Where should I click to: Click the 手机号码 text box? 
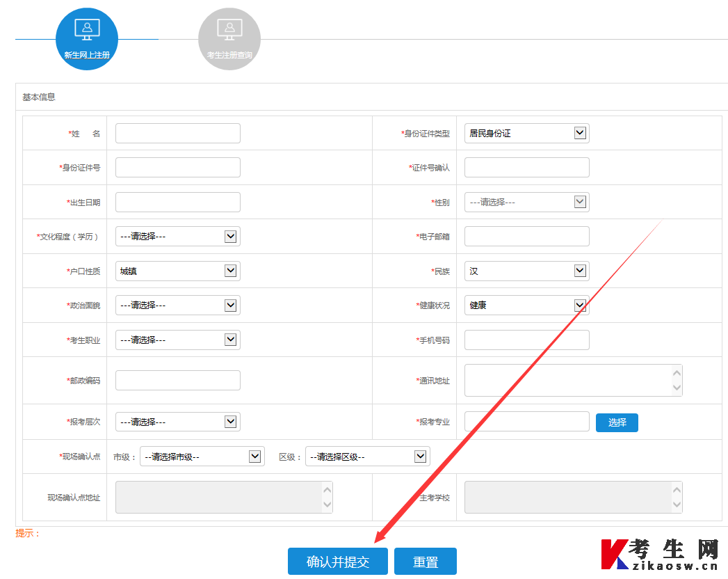point(526,340)
